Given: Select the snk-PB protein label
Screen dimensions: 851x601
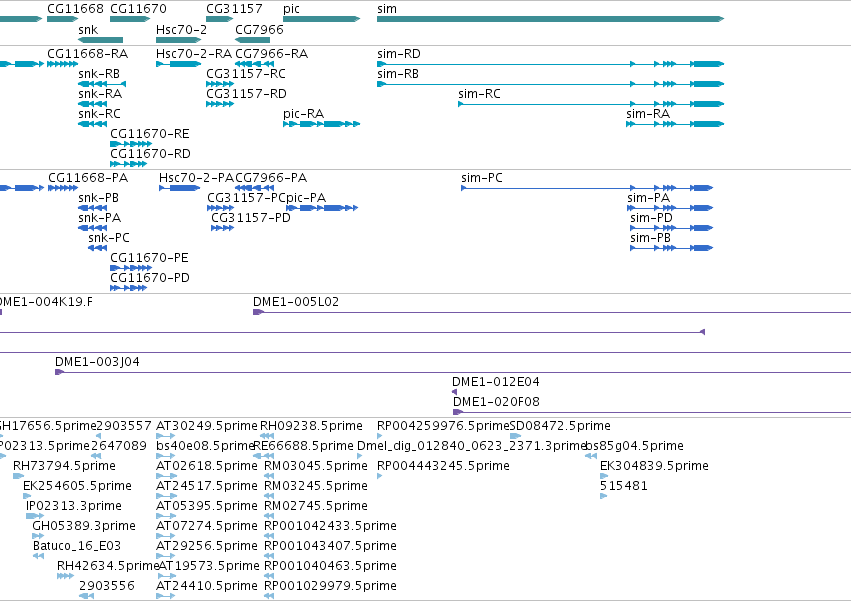Looking at the screenshot, I should (x=98, y=198).
